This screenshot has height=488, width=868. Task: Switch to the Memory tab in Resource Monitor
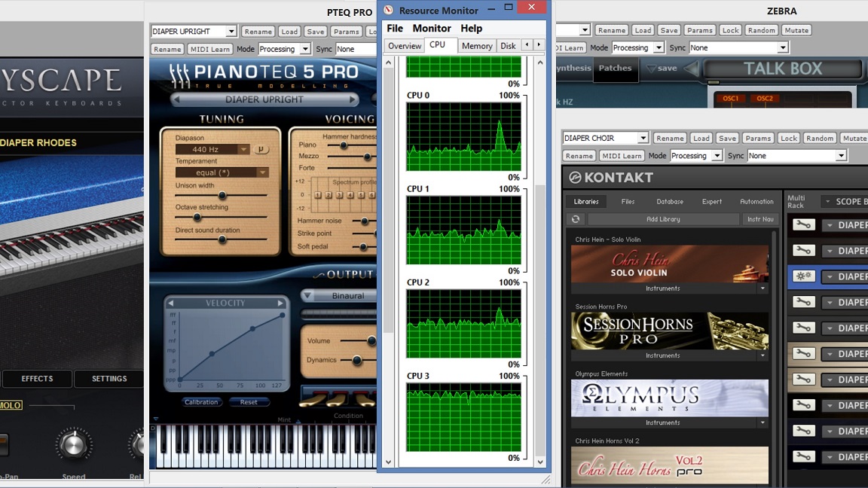(477, 46)
